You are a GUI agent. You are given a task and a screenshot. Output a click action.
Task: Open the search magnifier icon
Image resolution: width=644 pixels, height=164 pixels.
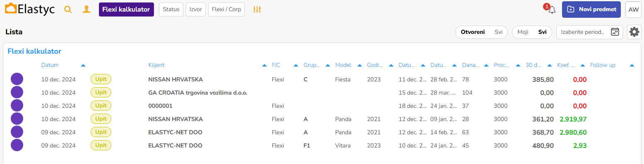[x=68, y=10]
